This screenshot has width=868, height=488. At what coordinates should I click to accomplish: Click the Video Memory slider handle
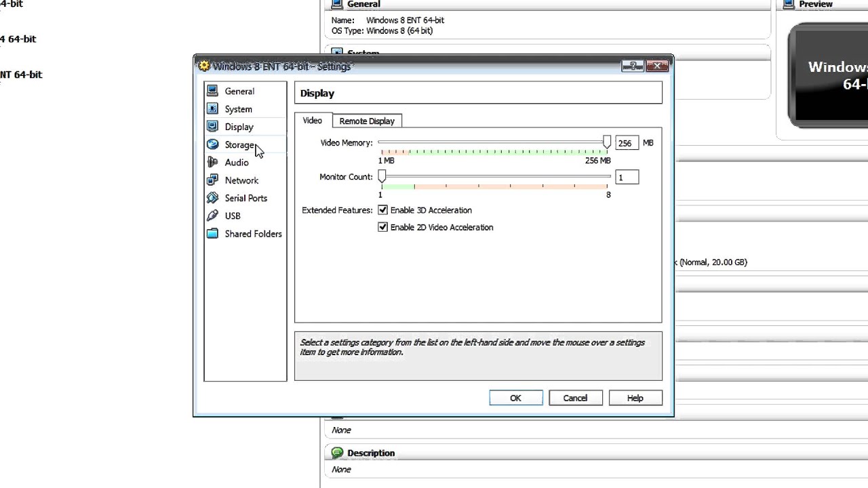[607, 142]
